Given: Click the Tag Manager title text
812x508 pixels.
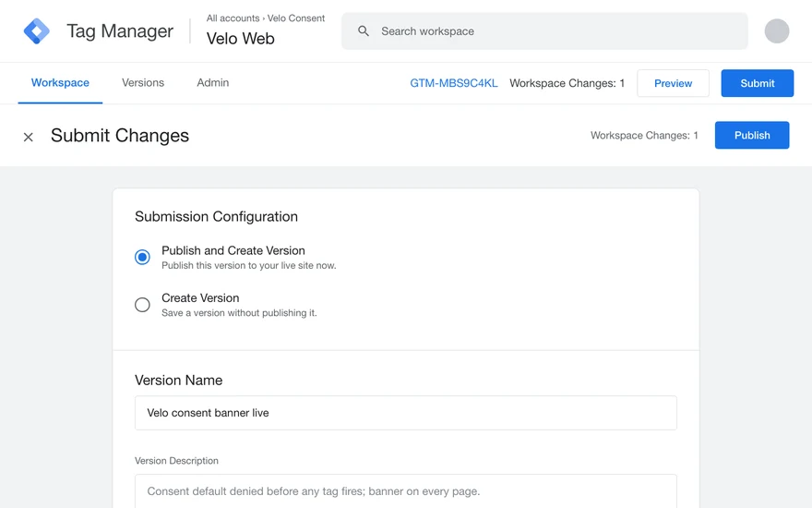Looking at the screenshot, I should pos(120,31).
